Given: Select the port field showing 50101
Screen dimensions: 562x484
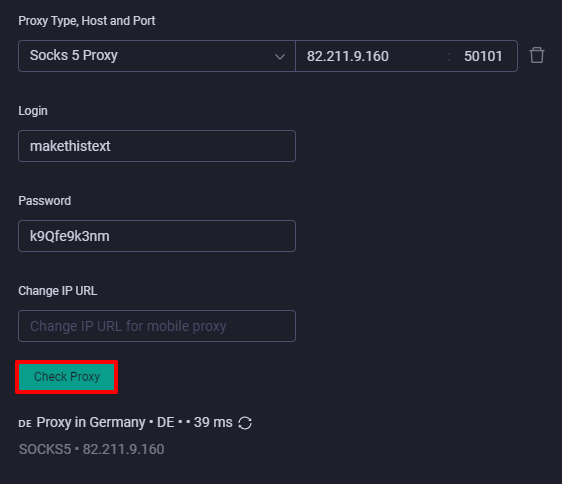Looking at the screenshot, I should click(x=483, y=56).
